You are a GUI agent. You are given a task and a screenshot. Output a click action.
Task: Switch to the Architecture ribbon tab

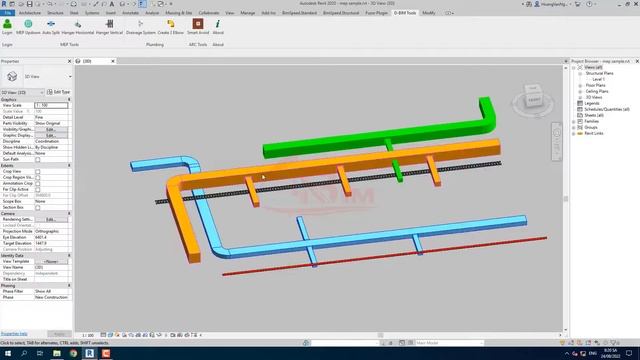coord(30,13)
